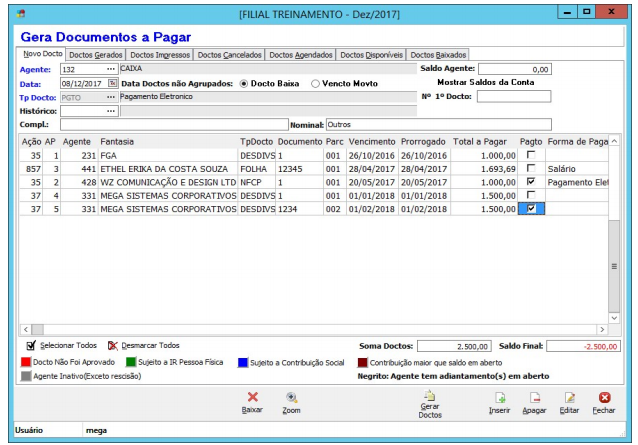Click the dark red Contribuição maior swatch
Viewport: 638px width, 445px height.
363,362
